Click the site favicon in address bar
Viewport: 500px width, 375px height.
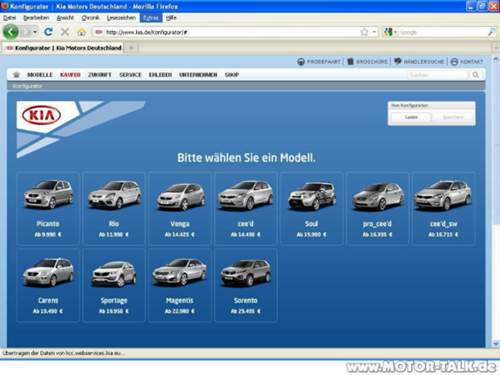click(x=99, y=32)
